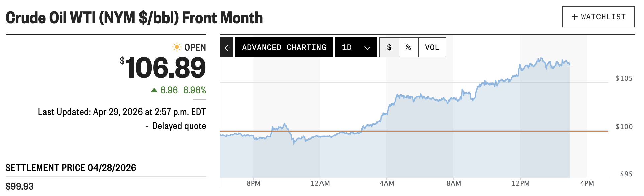This screenshot has height=196, width=644.
Task: Click the 6.96% percent change value
Action: click(x=194, y=90)
